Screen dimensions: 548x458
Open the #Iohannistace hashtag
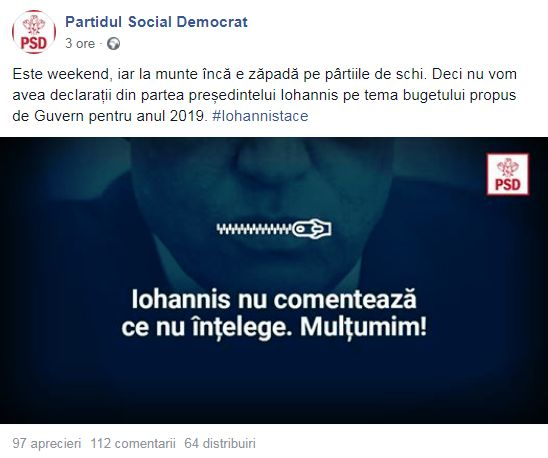click(260, 116)
